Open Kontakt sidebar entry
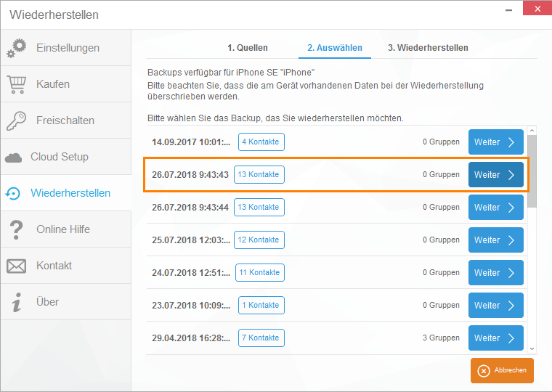 point(66,265)
